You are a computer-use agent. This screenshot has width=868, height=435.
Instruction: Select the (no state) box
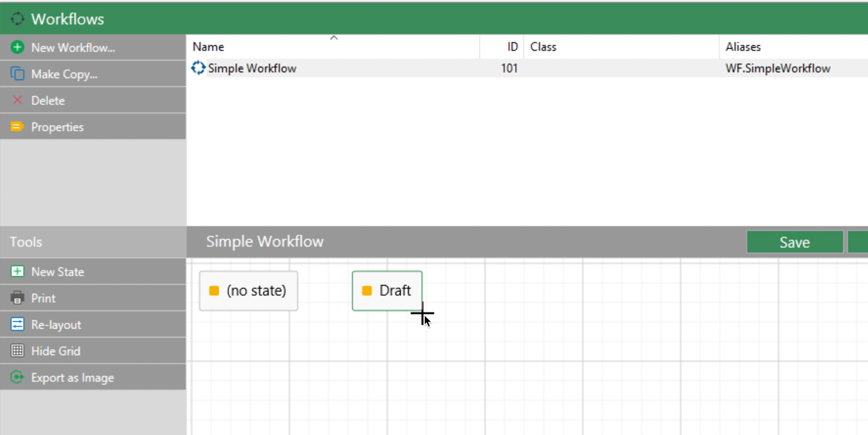coord(248,291)
